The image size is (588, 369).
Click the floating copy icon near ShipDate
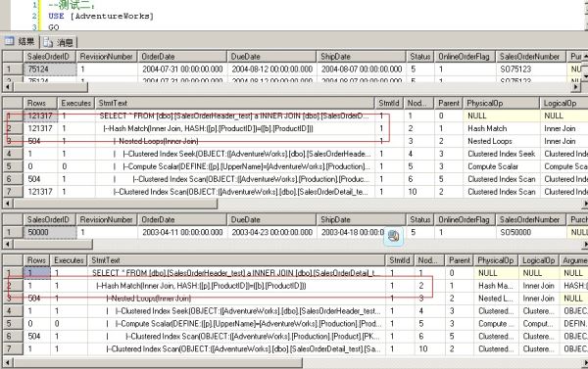point(393,236)
